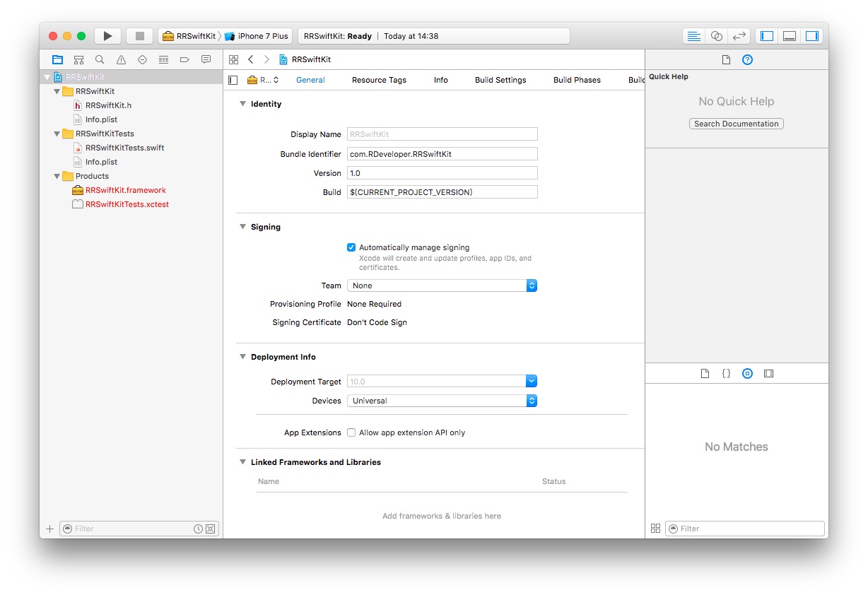Click the Version field
Viewport: 868px width, 595px height.
[442, 172]
